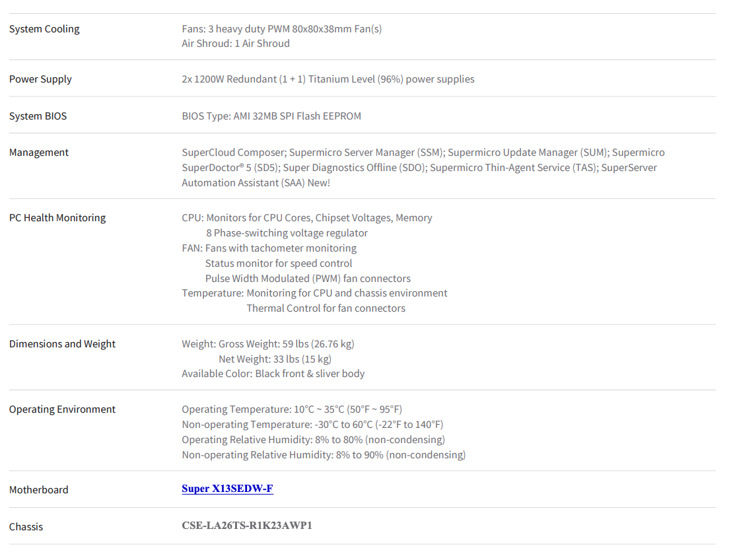Click the Motherboard row label
The width and height of the screenshot is (729, 560).
[38, 490]
